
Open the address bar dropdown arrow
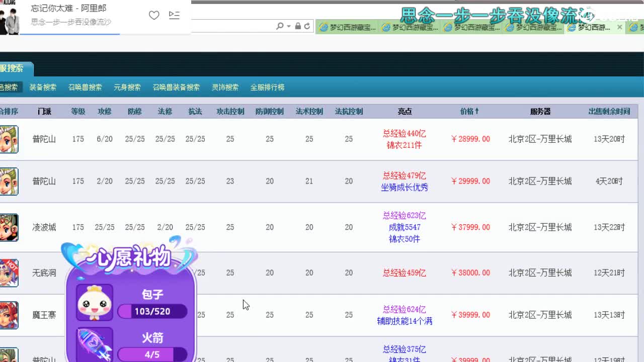point(289,26)
